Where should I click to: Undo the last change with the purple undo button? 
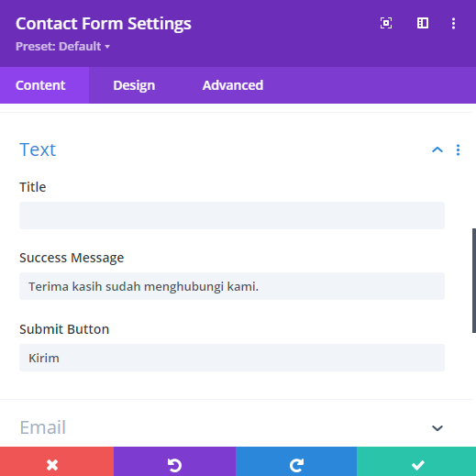(x=174, y=461)
